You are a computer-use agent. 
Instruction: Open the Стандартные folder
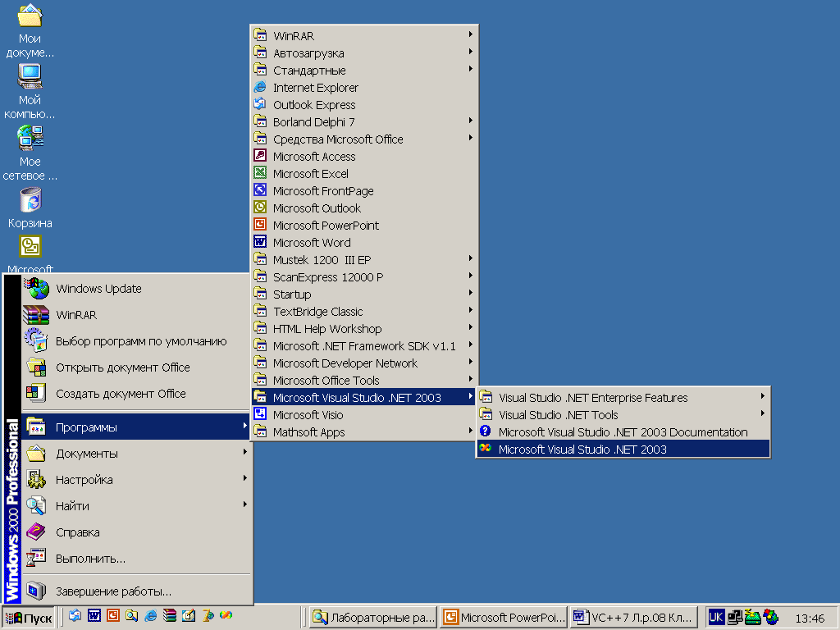[x=363, y=71]
